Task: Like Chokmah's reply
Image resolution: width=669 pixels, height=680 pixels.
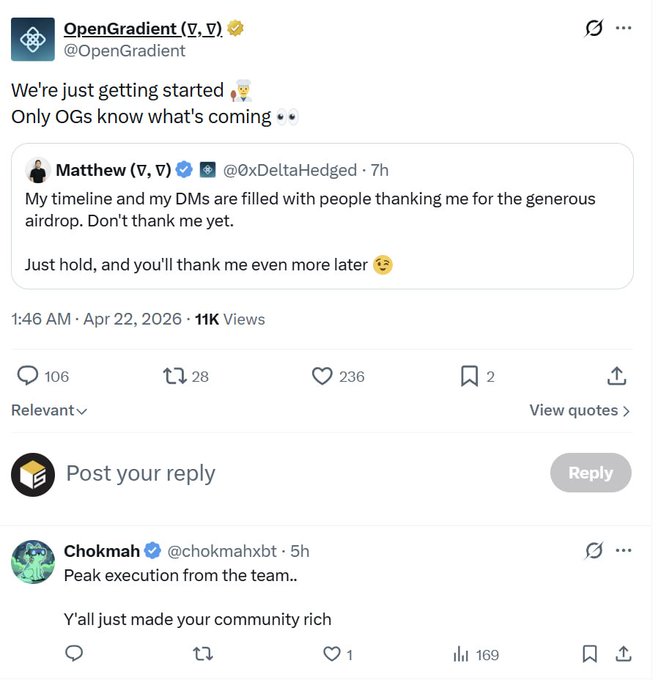Action: click(x=331, y=654)
